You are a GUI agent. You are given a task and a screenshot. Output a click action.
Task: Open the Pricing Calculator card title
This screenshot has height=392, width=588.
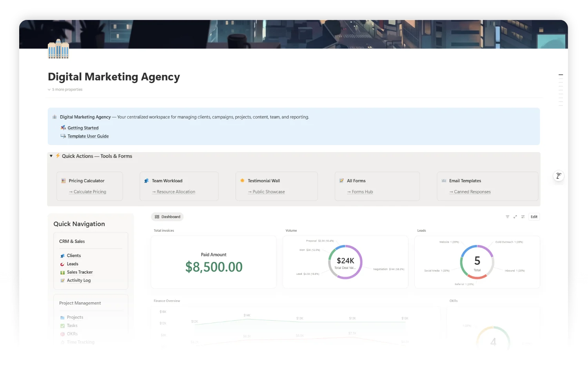87,181
